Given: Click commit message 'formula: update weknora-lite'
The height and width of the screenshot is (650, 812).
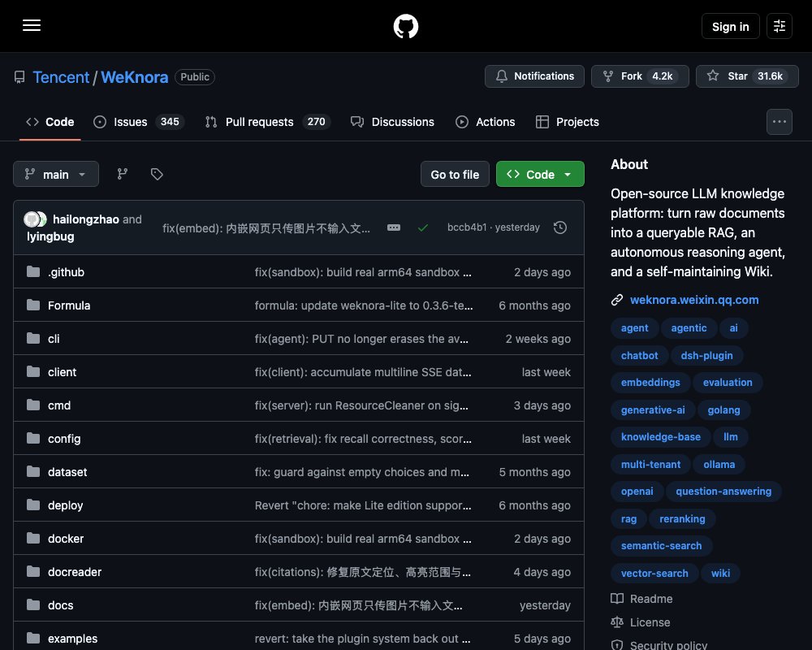Looking at the screenshot, I should [364, 305].
